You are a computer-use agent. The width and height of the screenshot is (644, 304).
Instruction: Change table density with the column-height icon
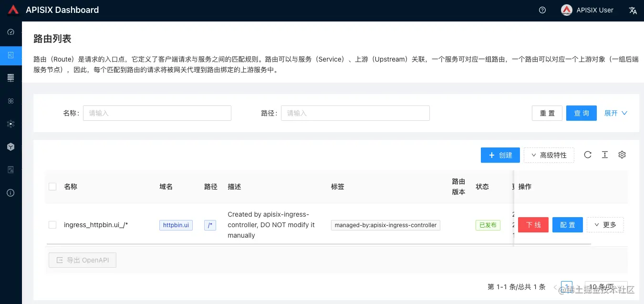pyautogui.click(x=605, y=155)
